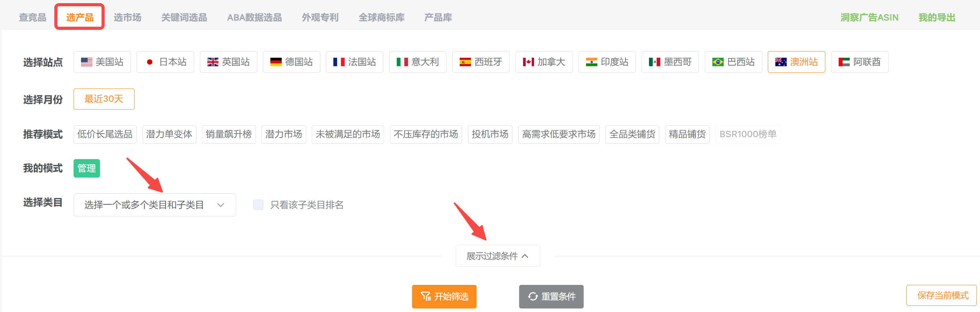Enable the 低价长尾选品 recommended mode
980x312 pixels.
pos(105,134)
